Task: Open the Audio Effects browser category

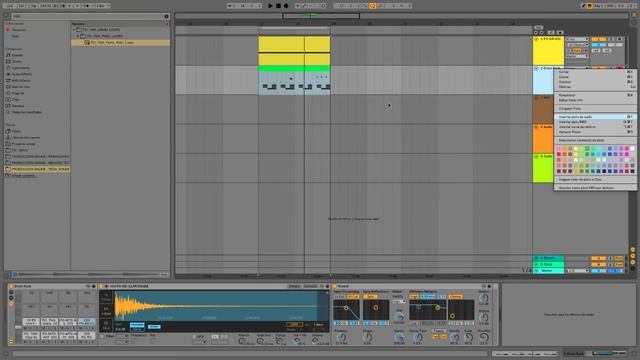Action: 22,74
